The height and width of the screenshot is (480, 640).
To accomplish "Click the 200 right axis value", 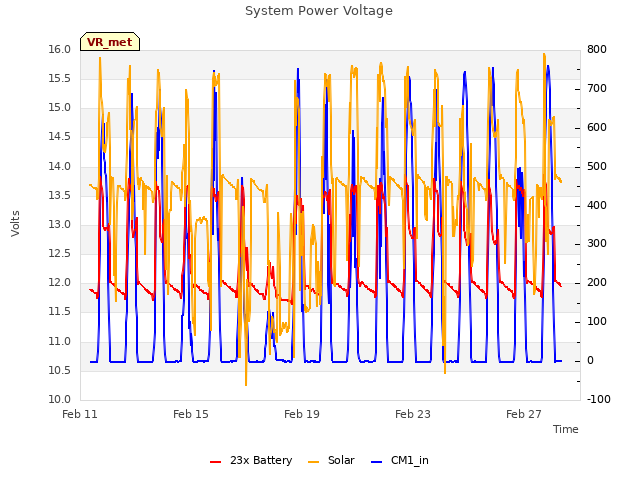I will [x=597, y=283].
